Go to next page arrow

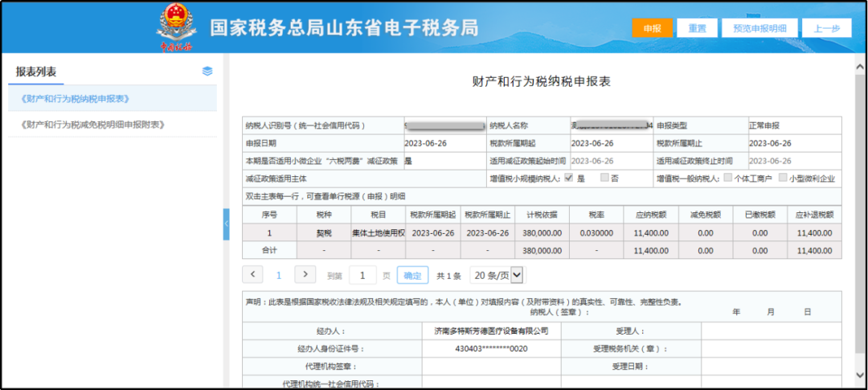(305, 275)
